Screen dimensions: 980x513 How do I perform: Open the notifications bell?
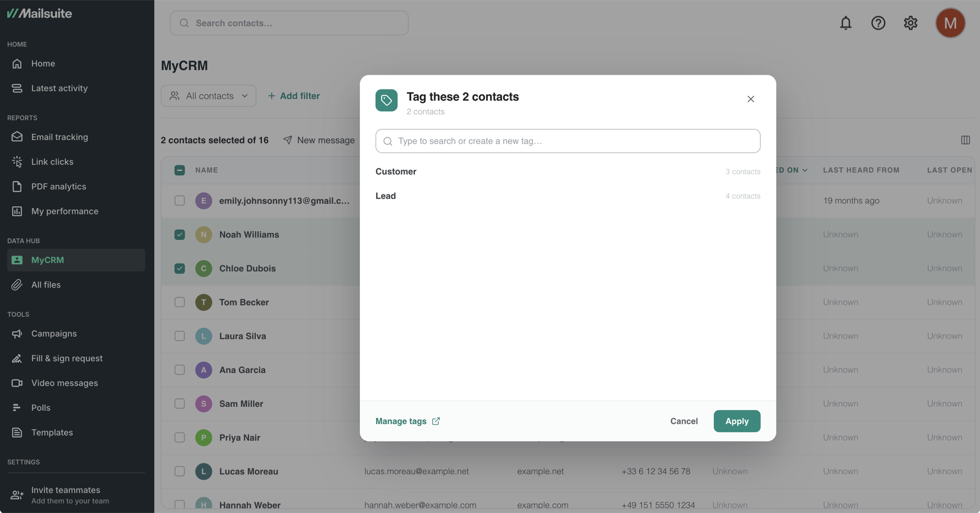pyautogui.click(x=846, y=23)
